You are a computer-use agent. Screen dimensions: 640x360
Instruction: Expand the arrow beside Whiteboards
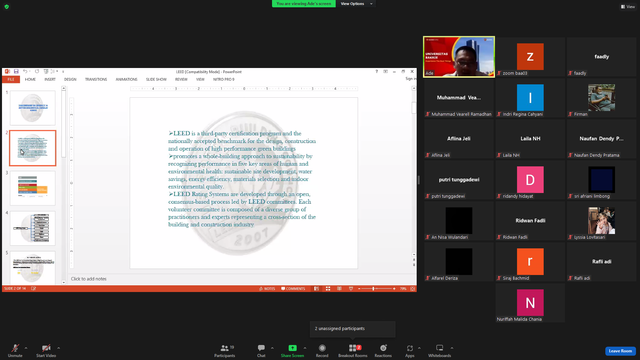452,348
